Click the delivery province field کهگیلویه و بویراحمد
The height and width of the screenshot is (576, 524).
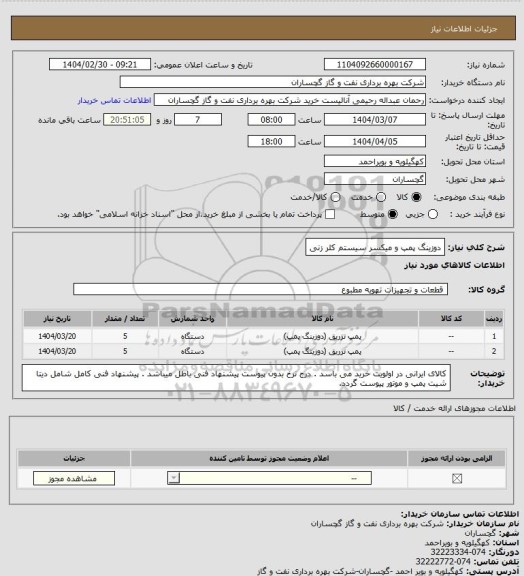pos(375,162)
